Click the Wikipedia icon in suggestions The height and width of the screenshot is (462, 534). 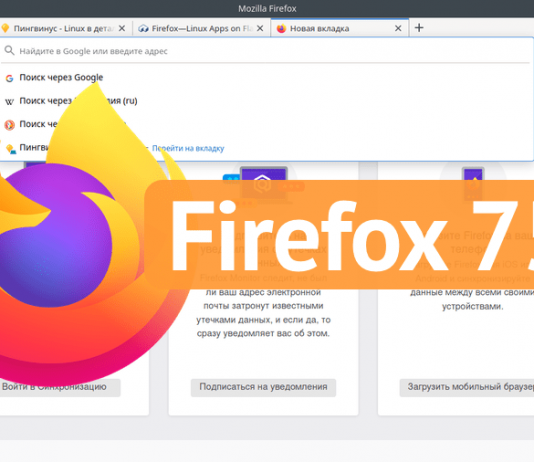[10, 101]
